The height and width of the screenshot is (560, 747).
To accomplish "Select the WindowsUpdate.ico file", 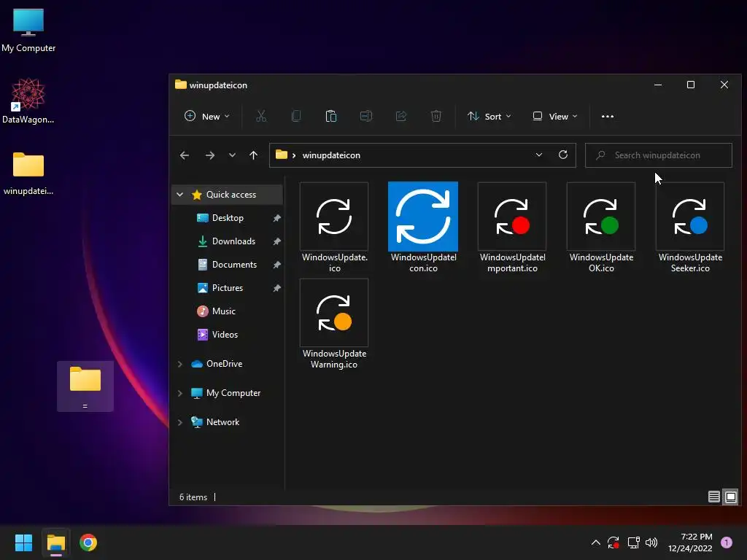I will [x=334, y=227].
